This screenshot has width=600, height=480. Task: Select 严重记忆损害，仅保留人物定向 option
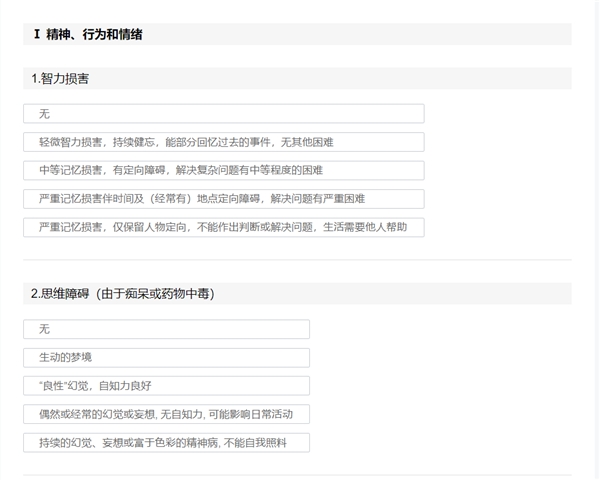click(x=223, y=227)
